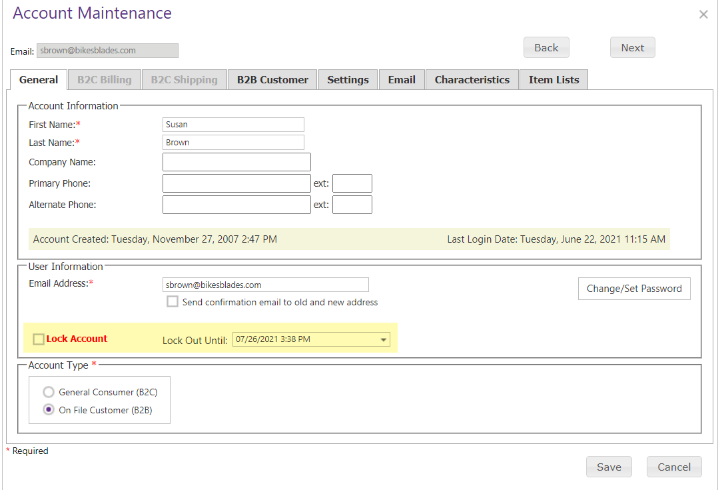Click the Primary Phone extension field

pos(352,184)
